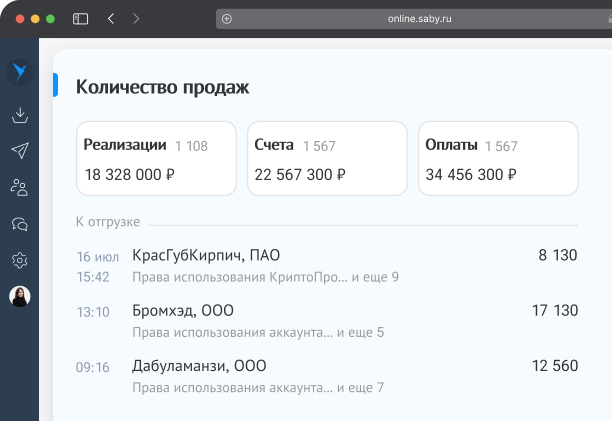The image size is (612, 421).
Task: Go back with browser back arrow
Action: pos(110,19)
